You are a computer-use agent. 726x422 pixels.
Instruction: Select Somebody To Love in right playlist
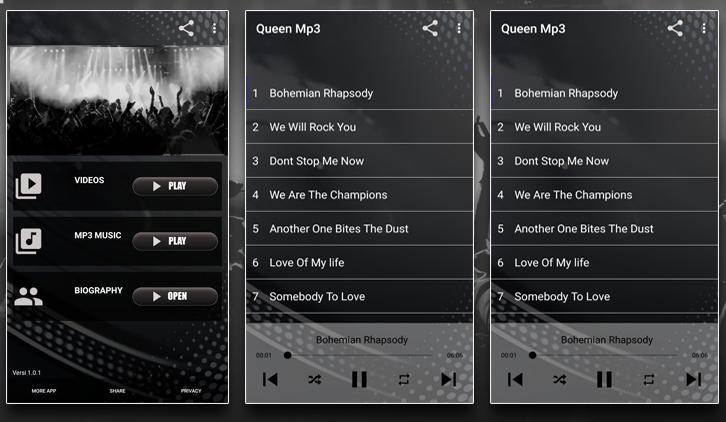click(604, 296)
